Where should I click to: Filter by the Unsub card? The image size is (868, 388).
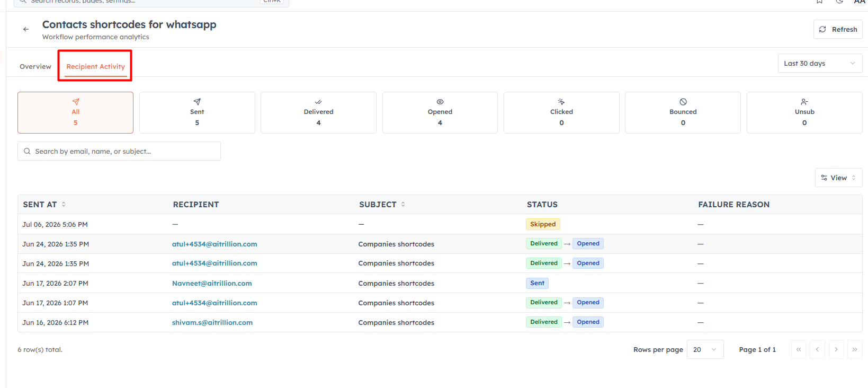tap(804, 112)
